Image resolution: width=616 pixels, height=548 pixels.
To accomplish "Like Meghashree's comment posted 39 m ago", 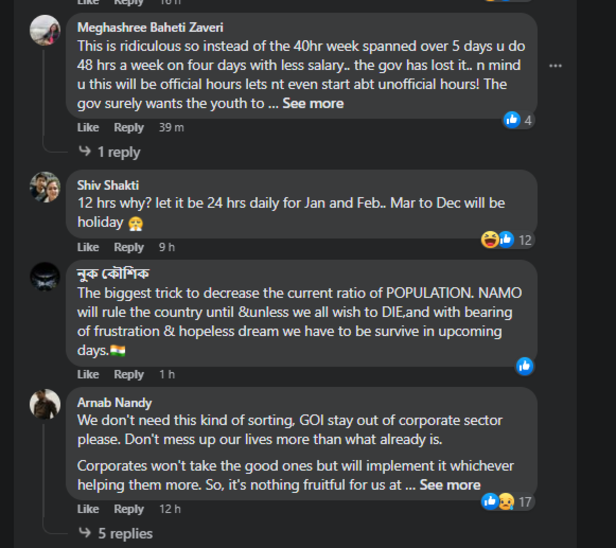I will tap(88, 127).
